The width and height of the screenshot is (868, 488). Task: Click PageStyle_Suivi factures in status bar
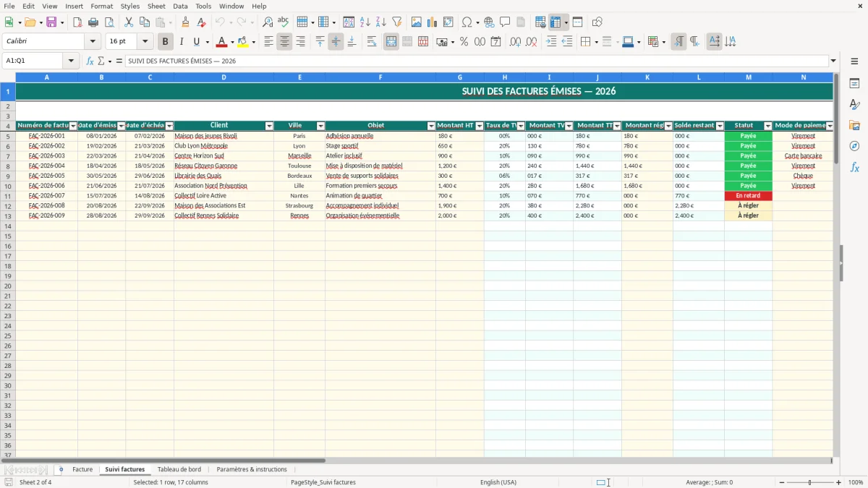[323, 482]
